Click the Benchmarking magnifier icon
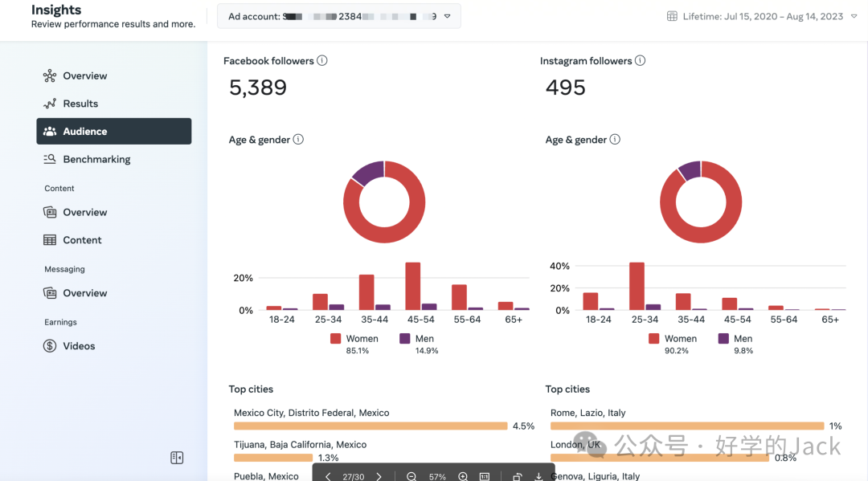The image size is (868, 481). click(50, 159)
